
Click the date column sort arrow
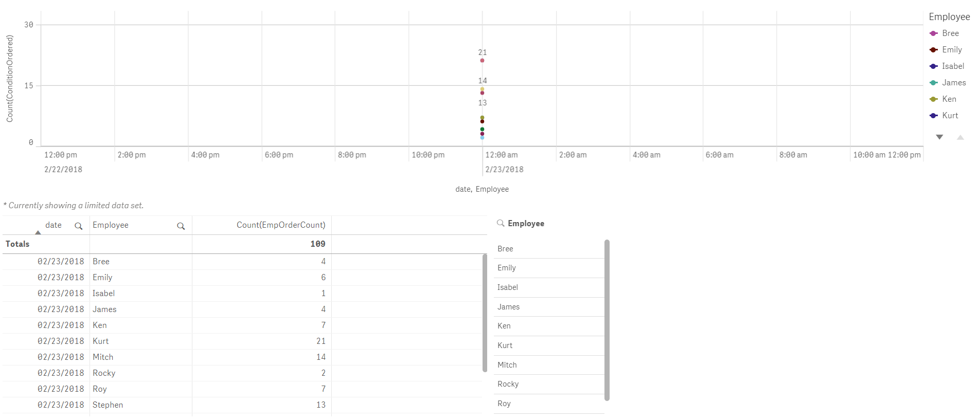click(38, 232)
